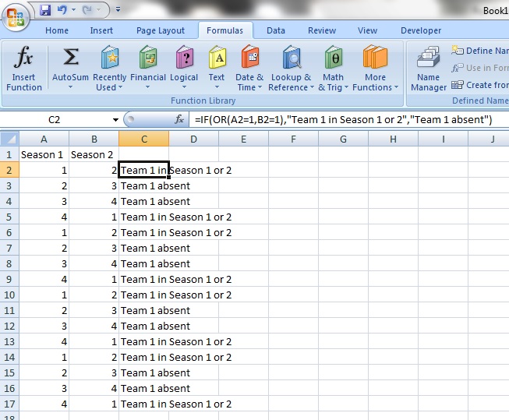Click the Office button
Viewport: 509px width, 420px height.
[16, 15]
